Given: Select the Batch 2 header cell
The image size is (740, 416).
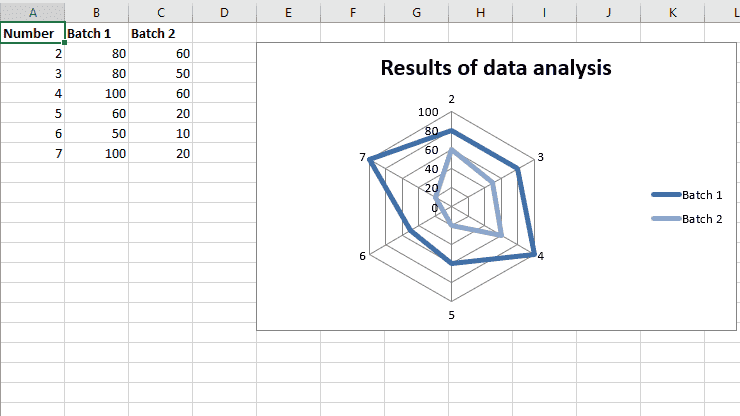Looking at the screenshot, I should pos(160,33).
